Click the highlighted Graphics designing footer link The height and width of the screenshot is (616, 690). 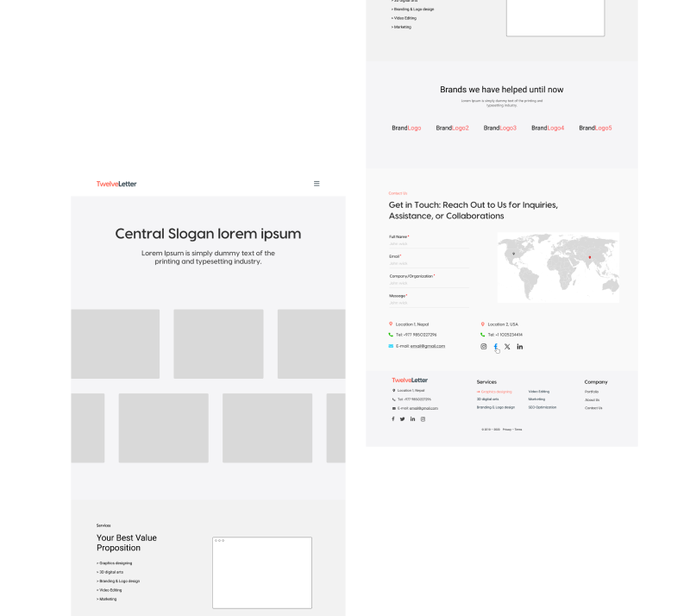(496, 392)
